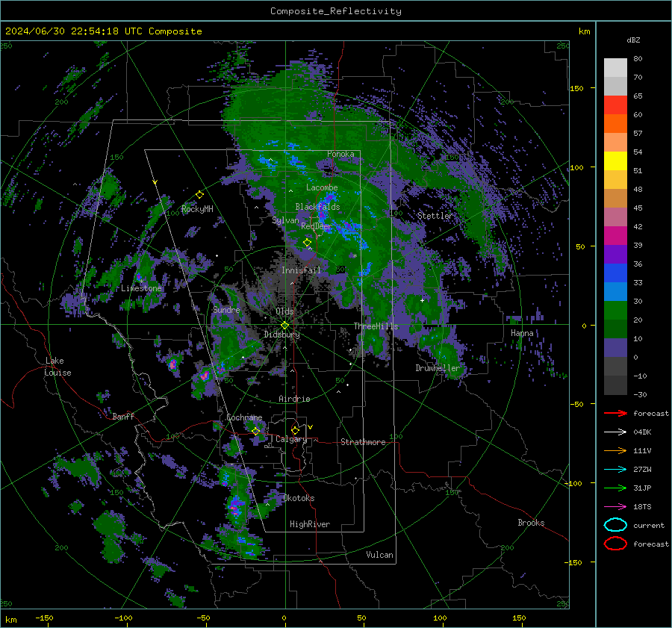Screen dimensions: 672x628
Task: Click the RockyMH label
Action: [x=197, y=209]
